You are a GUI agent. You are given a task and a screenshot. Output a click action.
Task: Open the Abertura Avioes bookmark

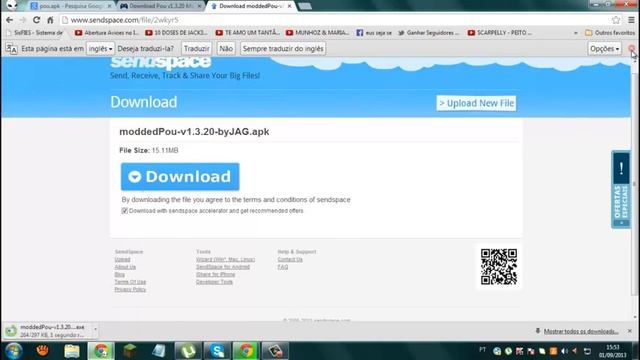pyautogui.click(x=107, y=33)
